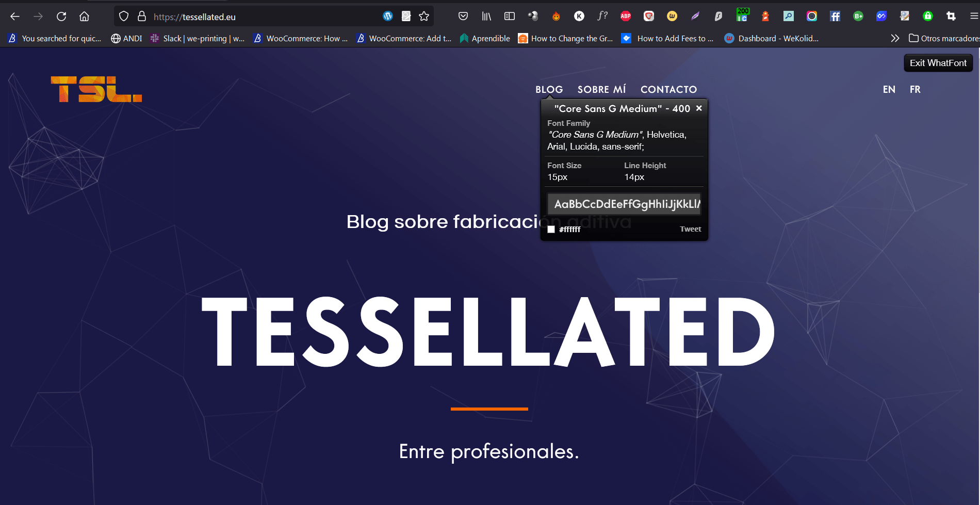Show more bookmarks chevron

[895, 38]
